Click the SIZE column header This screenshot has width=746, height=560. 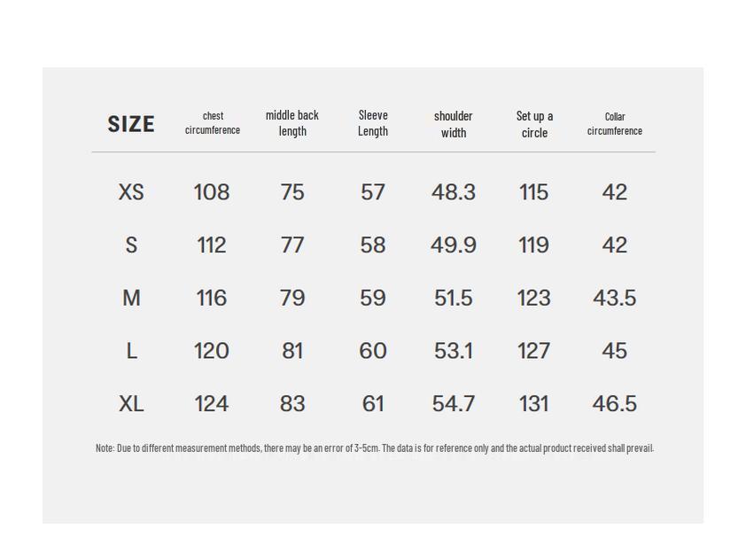tap(131, 124)
